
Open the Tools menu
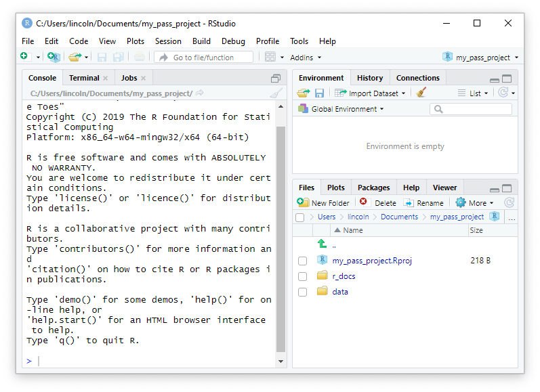pos(299,41)
